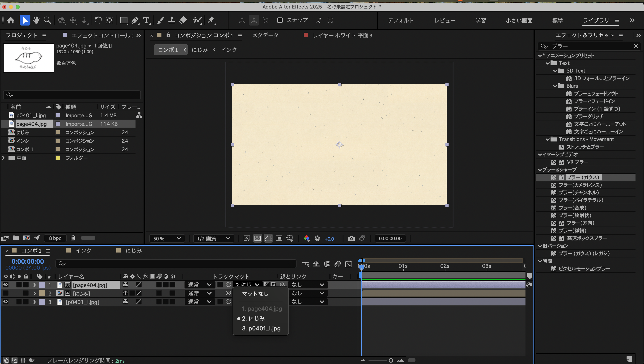Hide the page404.jpg layer
Image resolution: width=644 pixels, height=364 pixels.
click(6, 285)
